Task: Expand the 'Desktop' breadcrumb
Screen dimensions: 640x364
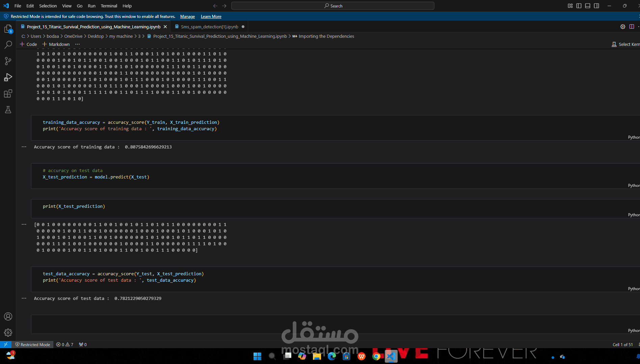Action: point(96,36)
